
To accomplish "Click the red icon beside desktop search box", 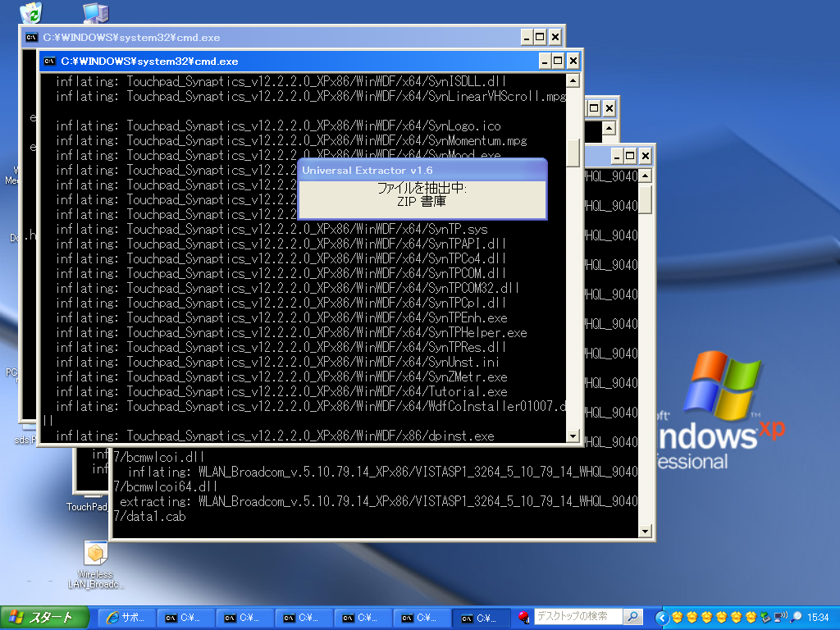I will coord(524,617).
